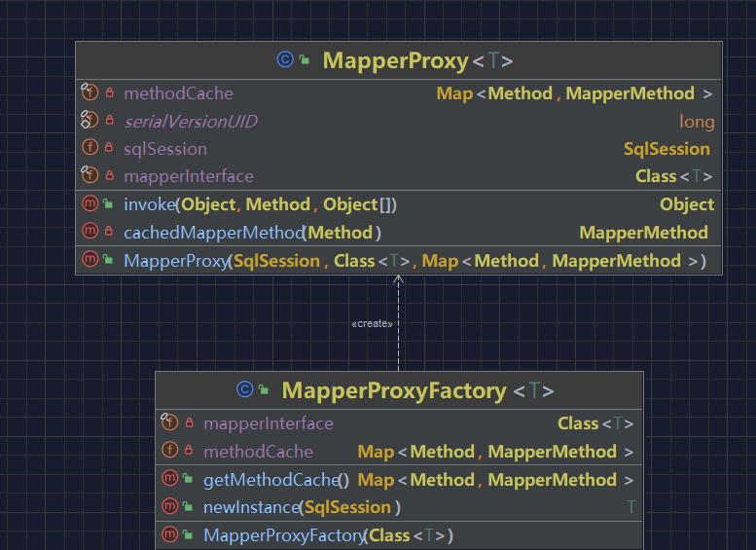Image resolution: width=756 pixels, height=550 pixels.
Task: Click the MapperMethod return type of cachedMapperMethod
Action: [x=643, y=233]
